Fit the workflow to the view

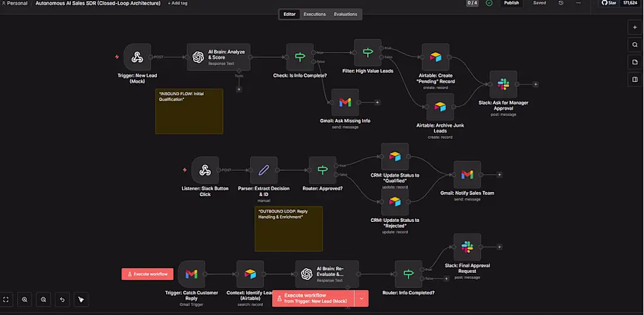coord(6,299)
